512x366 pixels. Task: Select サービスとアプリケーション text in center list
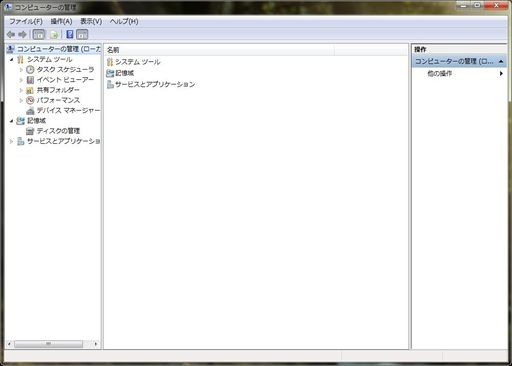(x=155, y=85)
